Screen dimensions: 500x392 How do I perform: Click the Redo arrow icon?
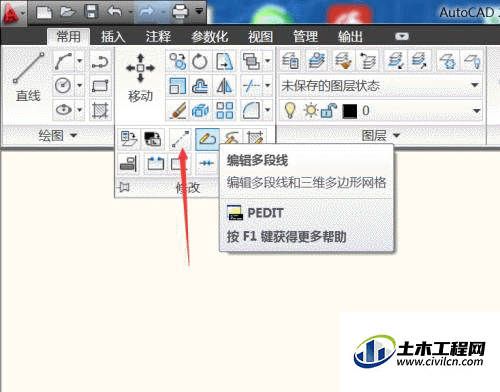(147, 12)
